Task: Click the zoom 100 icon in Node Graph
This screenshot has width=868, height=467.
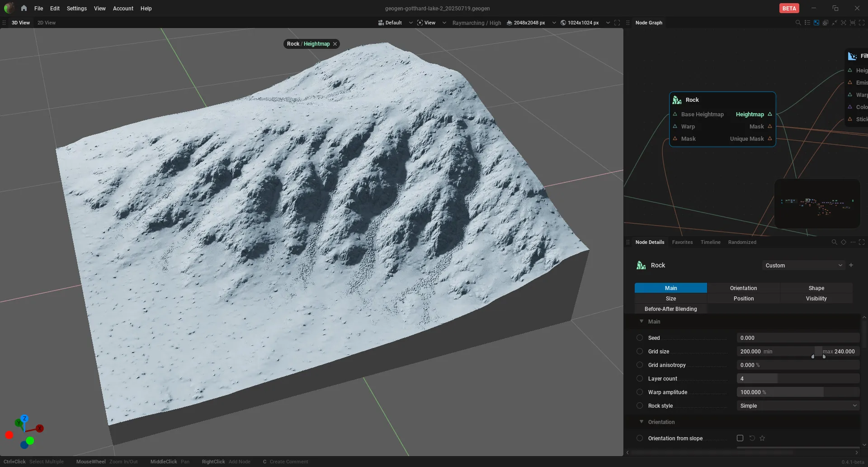Action: point(853,23)
